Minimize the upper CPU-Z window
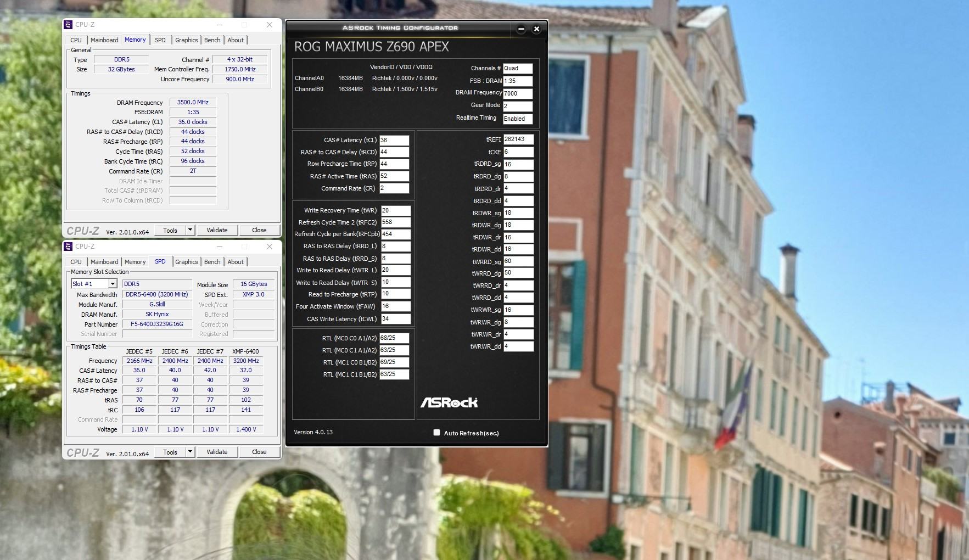 tap(219, 25)
